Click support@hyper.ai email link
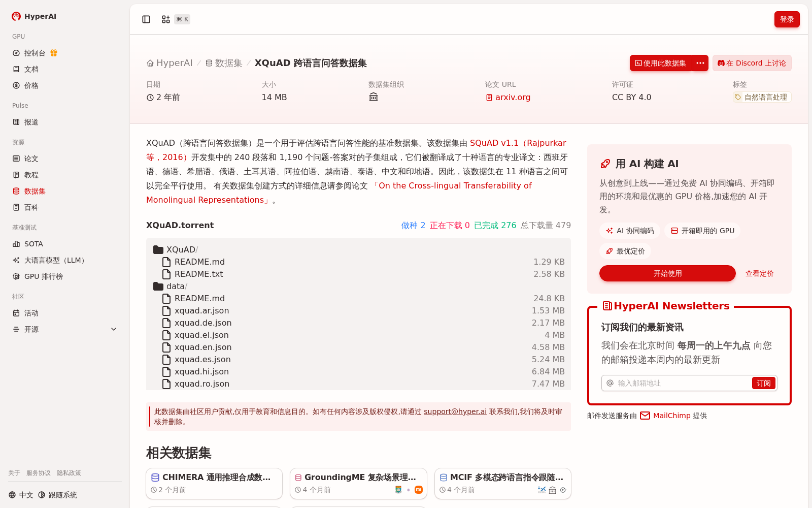Image resolution: width=812 pixels, height=508 pixels. (455, 411)
